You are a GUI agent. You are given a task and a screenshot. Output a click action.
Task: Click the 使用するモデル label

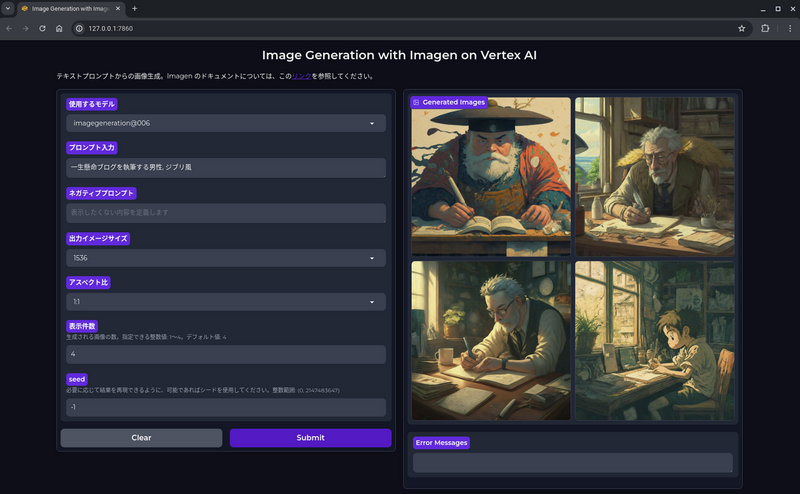(92, 104)
